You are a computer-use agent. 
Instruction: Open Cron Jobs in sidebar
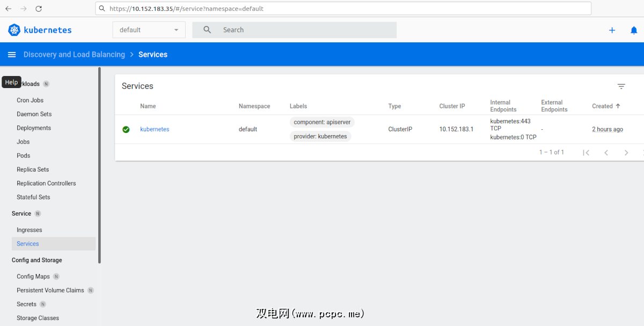(30, 100)
